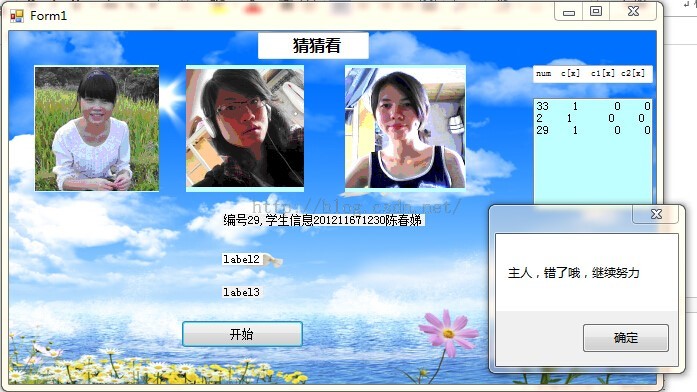Select the photo of girl in field
This screenshot has height=392, width=697.
[x=96, y=128]
